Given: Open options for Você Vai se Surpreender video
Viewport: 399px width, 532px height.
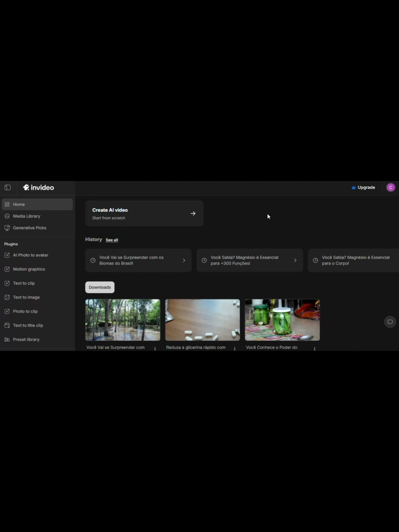Looking at the screenshot, I should 155,348.
